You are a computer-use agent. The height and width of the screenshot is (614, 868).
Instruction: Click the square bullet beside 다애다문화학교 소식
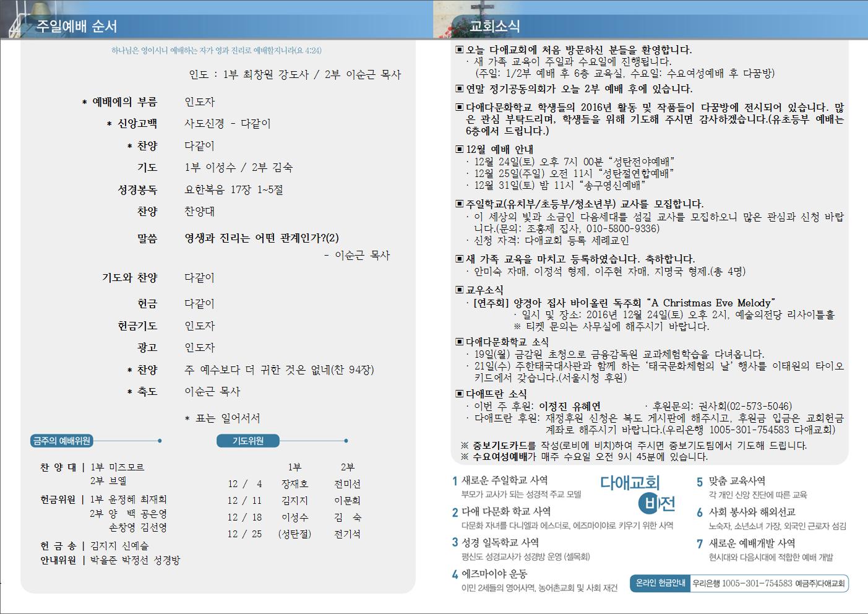click(459, 342)
